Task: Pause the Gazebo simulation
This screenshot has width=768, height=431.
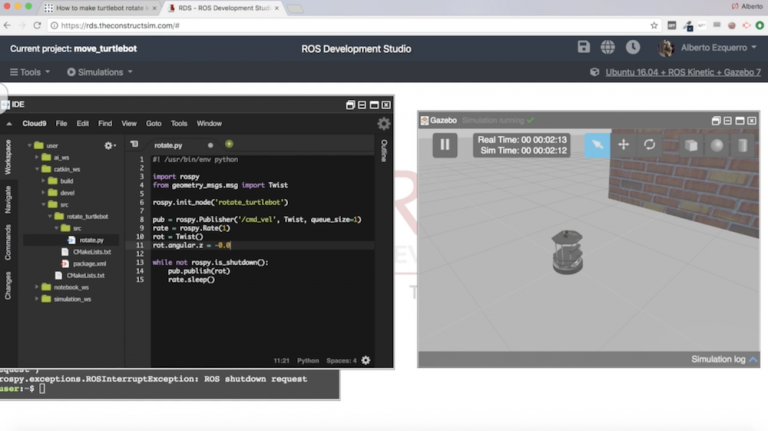Action: tap(445, 145)
